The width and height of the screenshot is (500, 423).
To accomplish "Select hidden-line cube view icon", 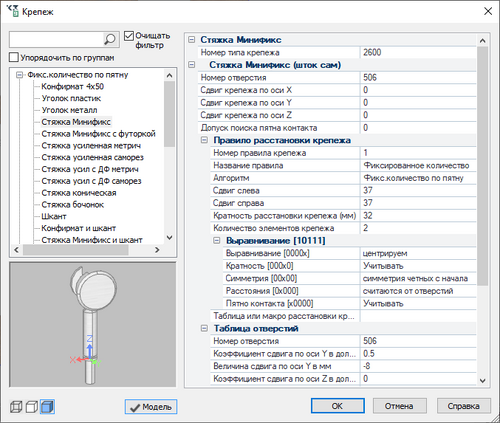I will pos(32,407).
